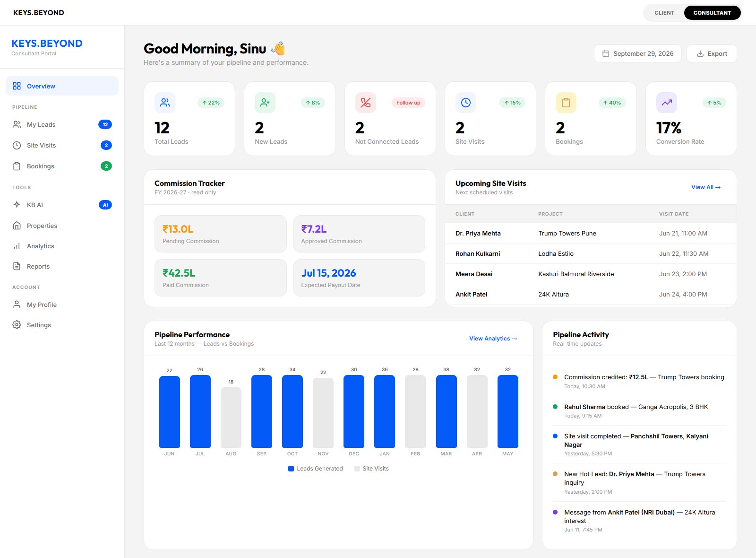Go to Site Visits in sidebar
The height and width of the screenshot is (558, 756).
click(62, 145)
